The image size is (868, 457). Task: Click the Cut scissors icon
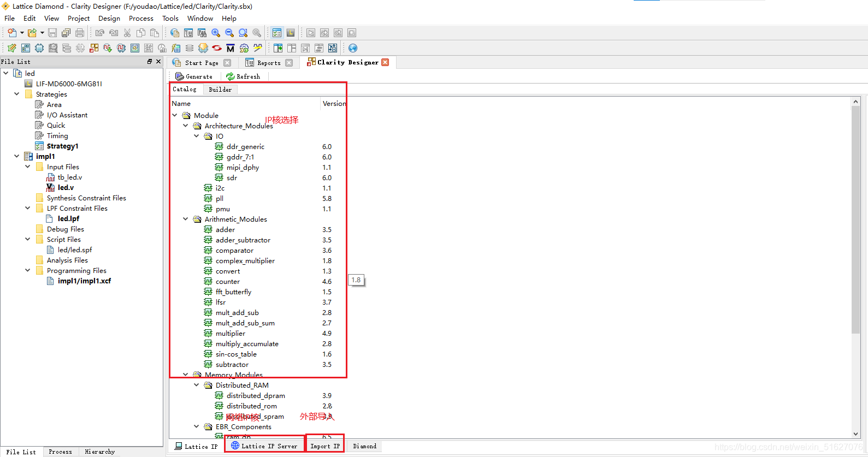[127, 33]
